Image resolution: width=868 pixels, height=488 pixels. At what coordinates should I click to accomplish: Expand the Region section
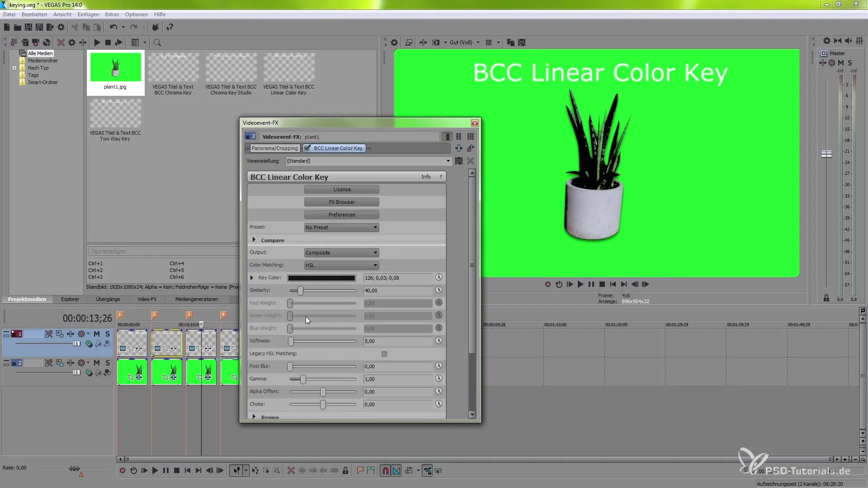254,417
